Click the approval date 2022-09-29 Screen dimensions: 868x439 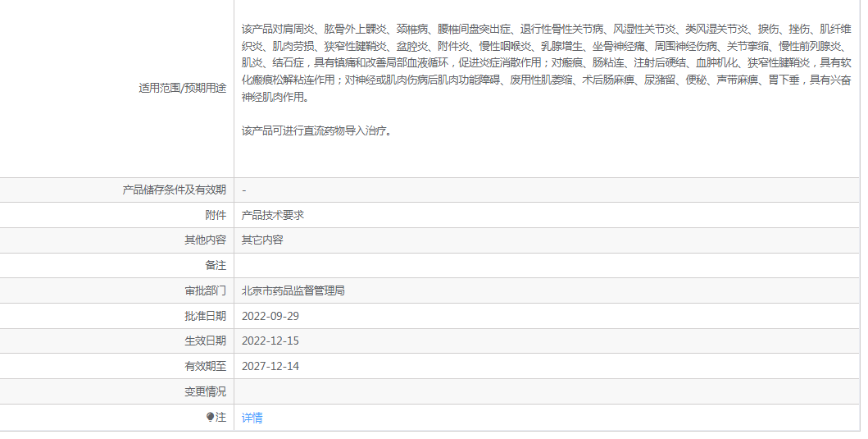point(270,316)
